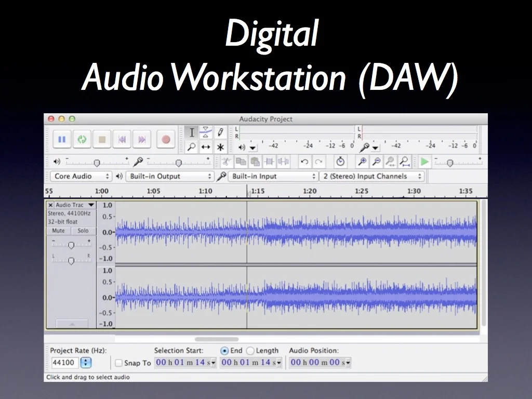Collapse the track with bottom arrow button
The width and height of the screenshot is (532, 399).
click(x=72, y=324)
